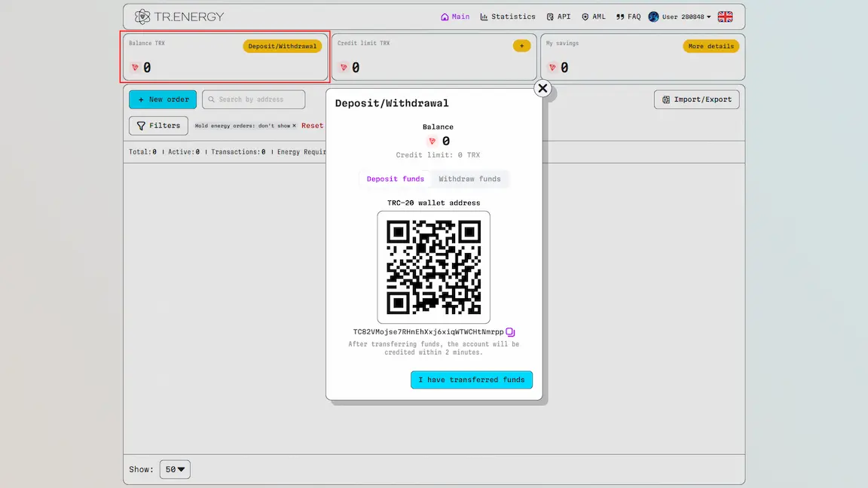Click the TR.ENERGY logo
The image size is (868, 488).
coord(179,17)
